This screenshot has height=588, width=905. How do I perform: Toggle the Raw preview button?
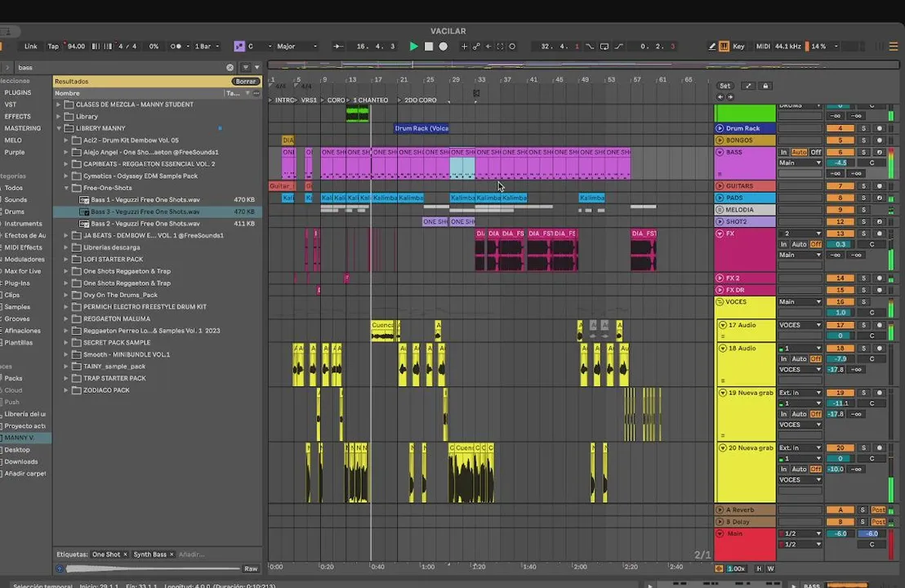point(251,568)
